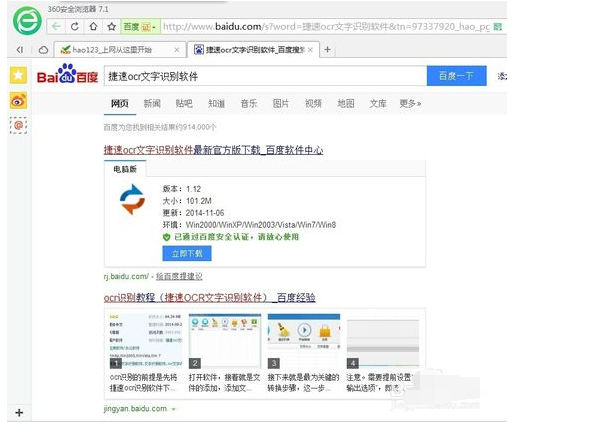Click the 立即下载 button
Image resolution: width=599 pixels, height=423 pixels.
coord(187,253)
